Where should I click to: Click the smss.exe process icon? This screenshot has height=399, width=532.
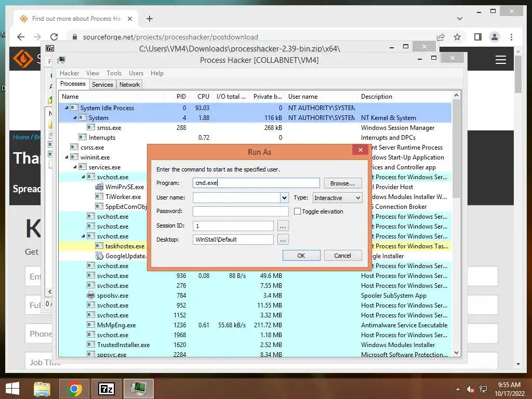point(91,128)
